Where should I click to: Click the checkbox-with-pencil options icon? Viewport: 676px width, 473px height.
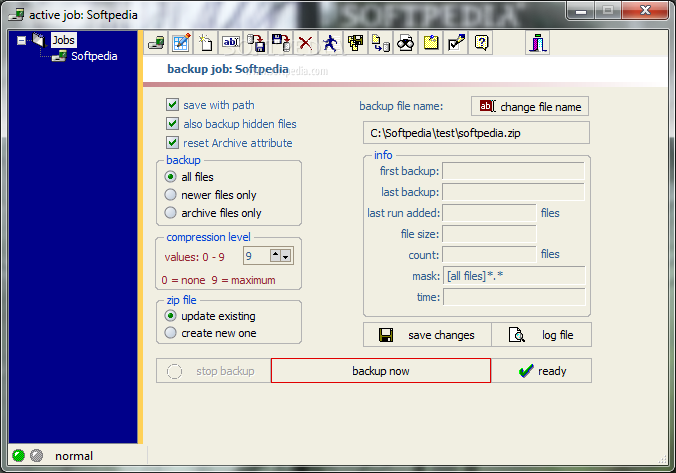(456, 43)
